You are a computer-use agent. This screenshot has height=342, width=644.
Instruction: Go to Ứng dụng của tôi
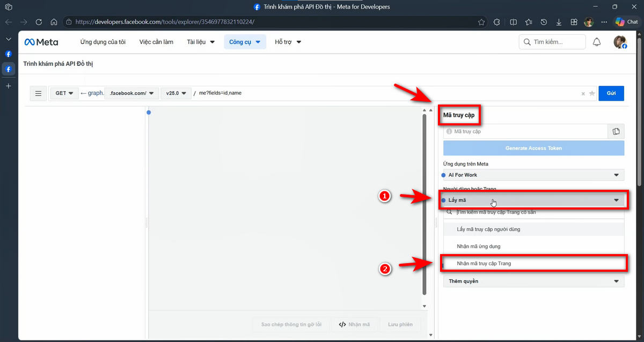click(103, 42)
